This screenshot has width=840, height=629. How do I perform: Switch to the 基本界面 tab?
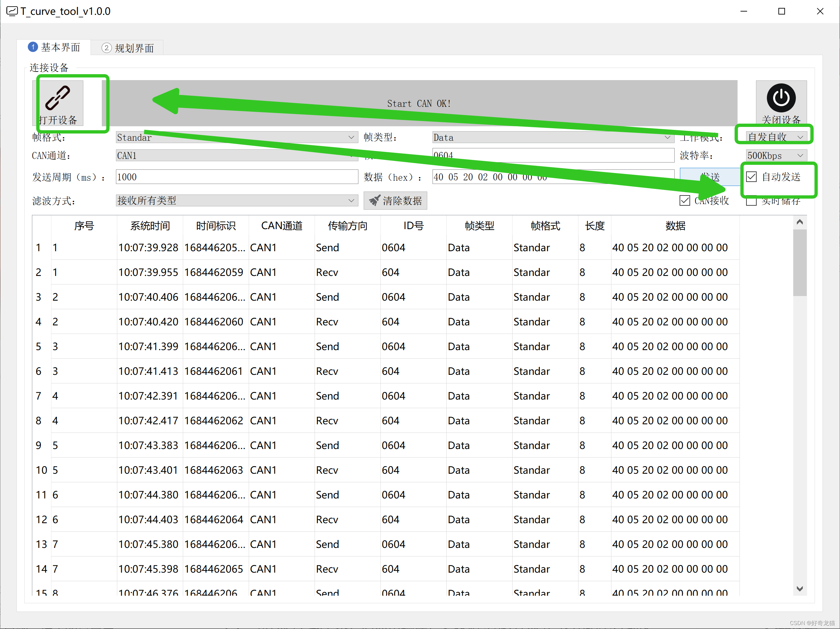click(54, 47)
